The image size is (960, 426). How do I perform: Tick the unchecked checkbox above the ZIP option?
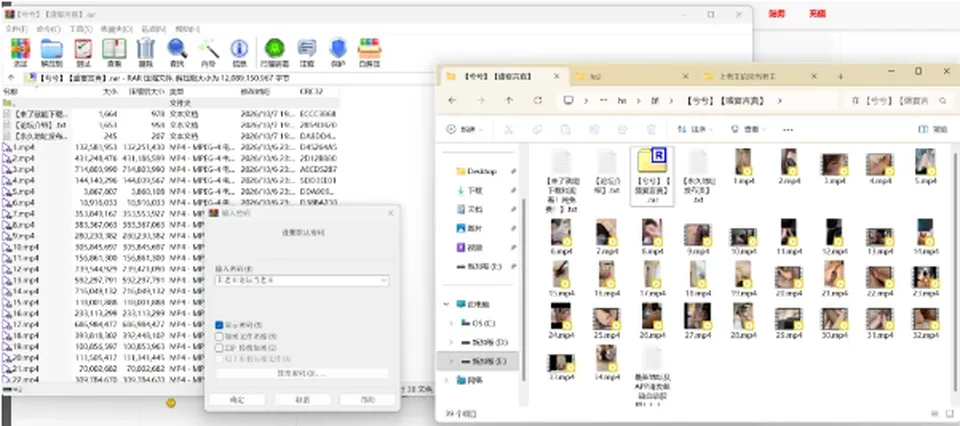click(x=220, y=337)
